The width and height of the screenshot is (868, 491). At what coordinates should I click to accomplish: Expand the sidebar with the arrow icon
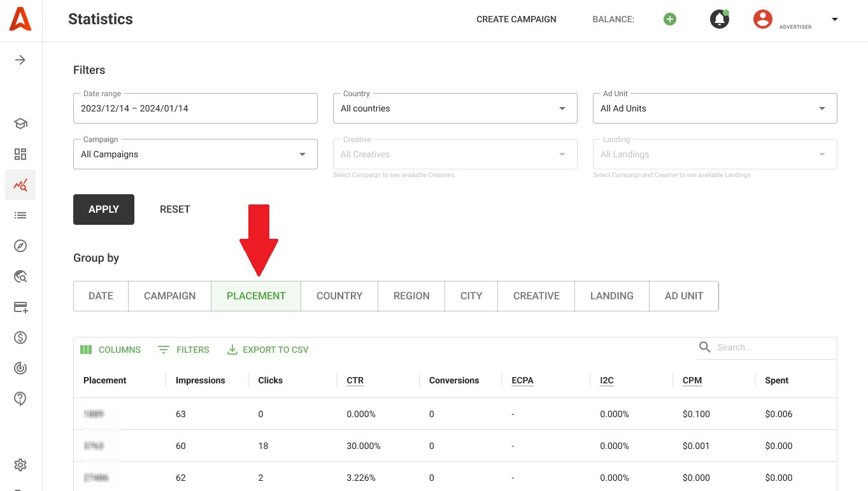click(20, 60)
